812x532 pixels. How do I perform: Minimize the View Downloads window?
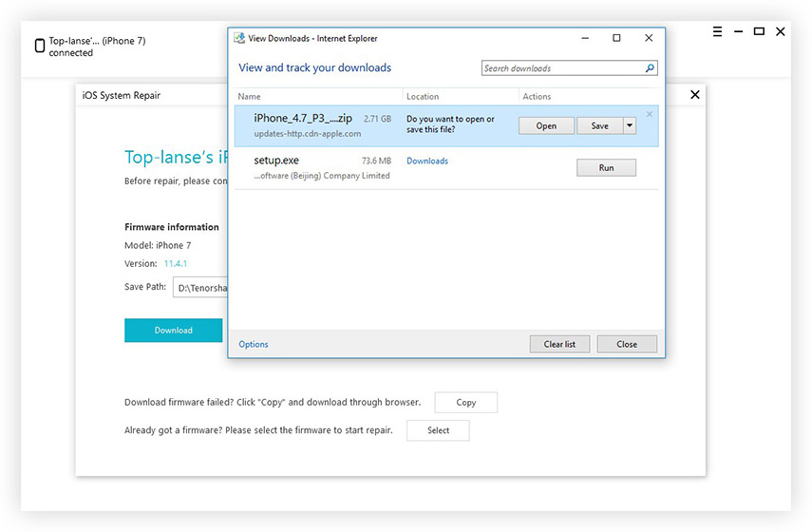pos(585,38)
